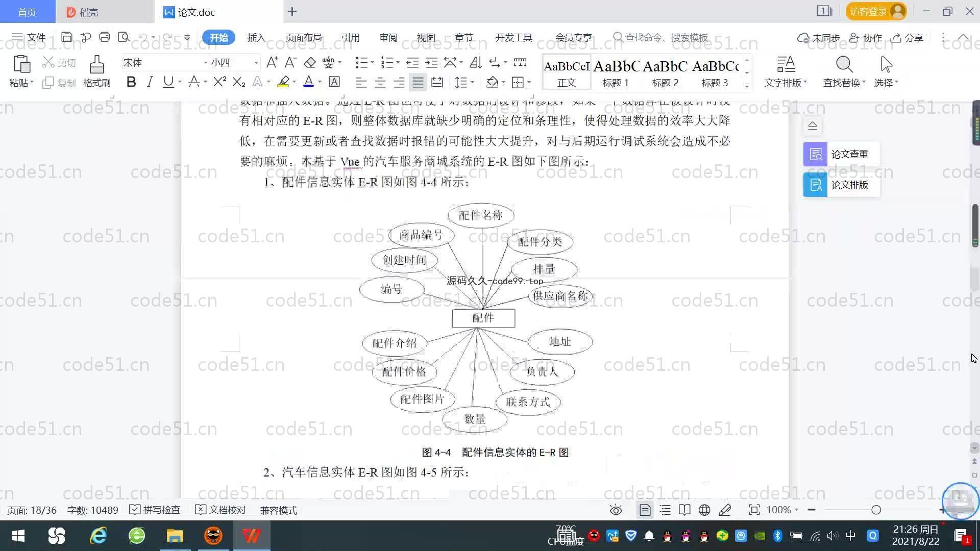980x551 pixels.
Task: Switch to the 插入 tab
Action: [256, 37]
